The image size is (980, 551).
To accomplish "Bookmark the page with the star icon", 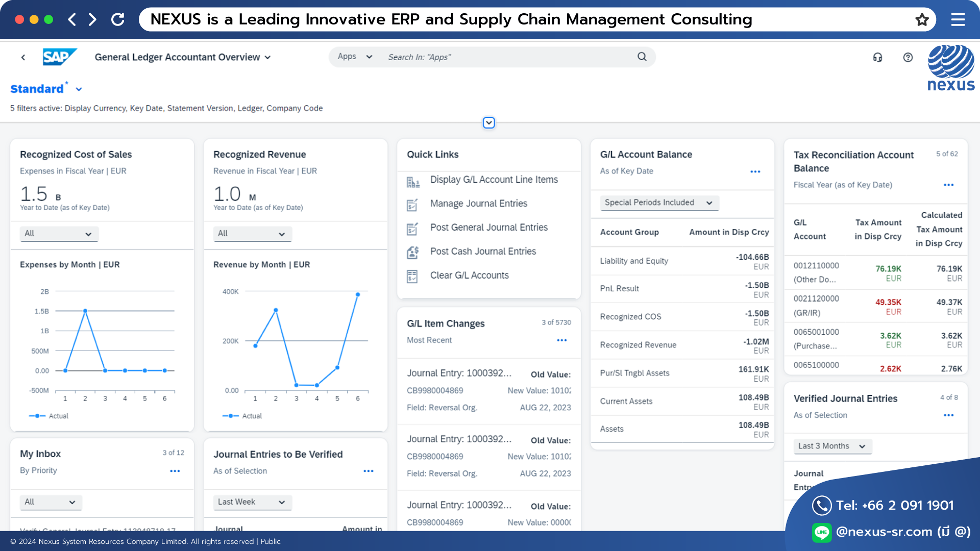I will pos(922,19).
